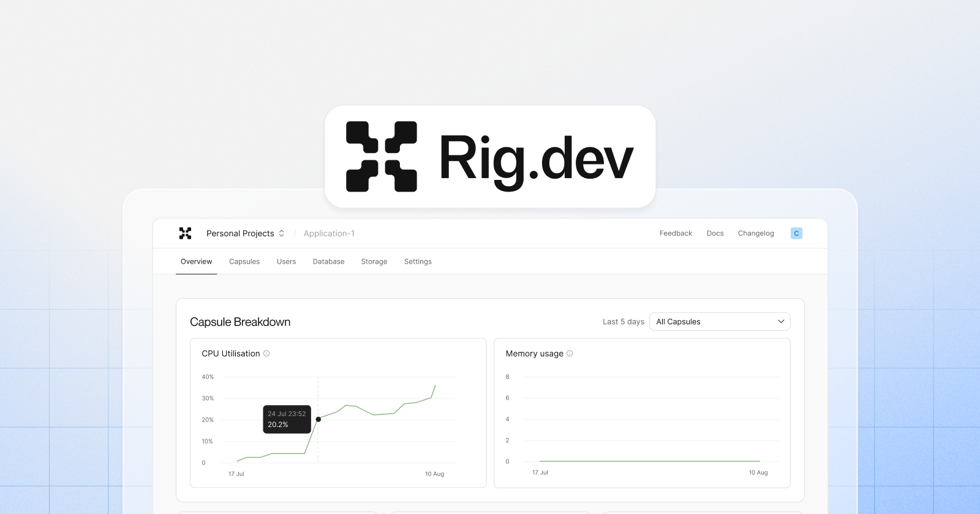Click the small Rig logo icon in header
The height and width of the screenshot is (514, 980).
185,233
